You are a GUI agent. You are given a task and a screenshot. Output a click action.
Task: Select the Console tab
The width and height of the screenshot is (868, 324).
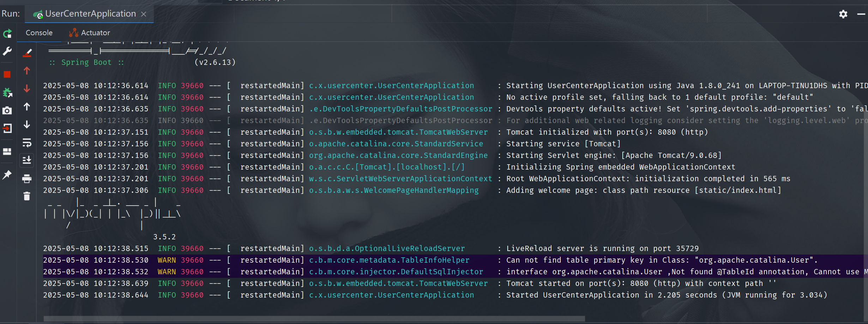point(39,33)
